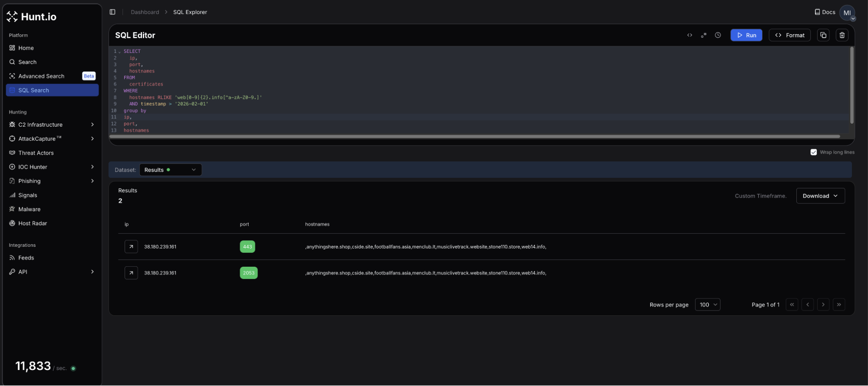This screenshot has height=386, width=868.
Task: Run the SQL query
Action: coord(746,35)
